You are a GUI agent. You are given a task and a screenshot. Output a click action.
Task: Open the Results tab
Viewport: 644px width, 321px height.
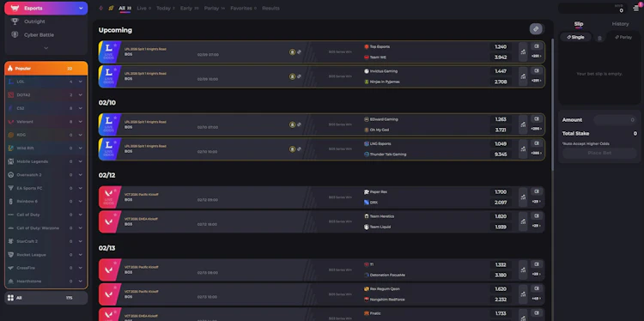pos(270,9)
